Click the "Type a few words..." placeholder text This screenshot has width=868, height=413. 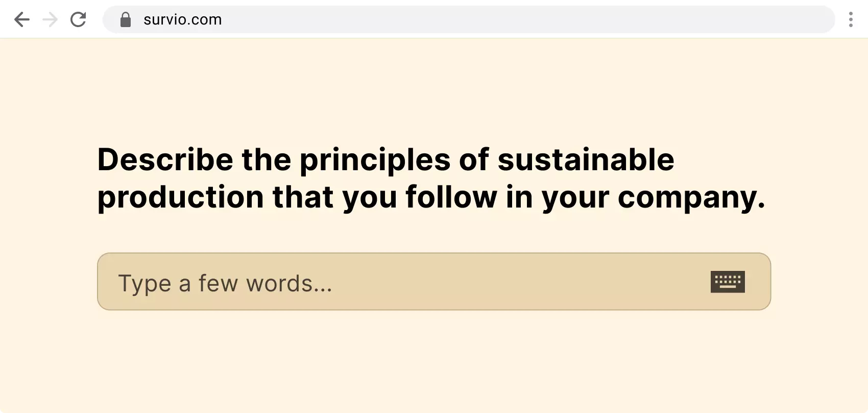click(x=225, y=283)
